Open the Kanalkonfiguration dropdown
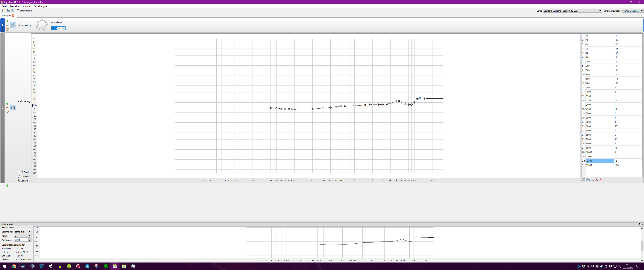 click(632, 11)
